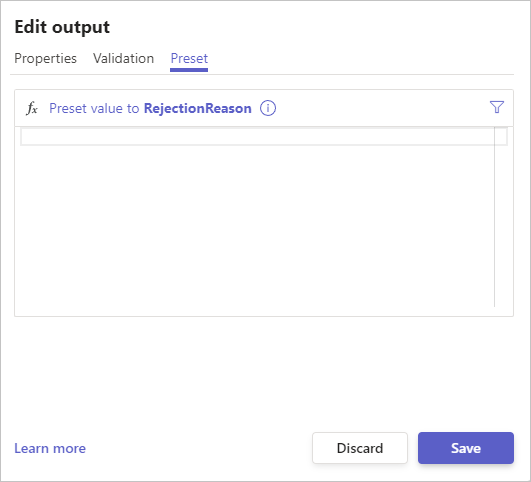Click the fx formula icon
This screenshot has width=531, height=482.
(x=32, y=108)
